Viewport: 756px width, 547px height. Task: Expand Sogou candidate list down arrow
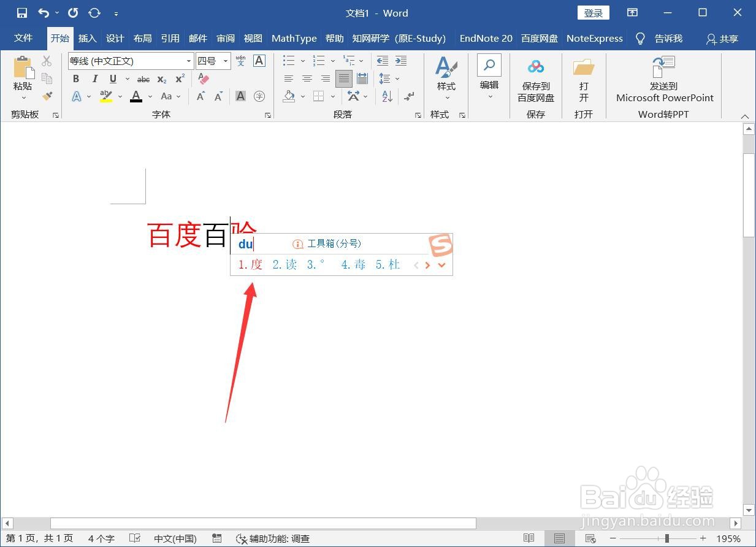[441, 265]
